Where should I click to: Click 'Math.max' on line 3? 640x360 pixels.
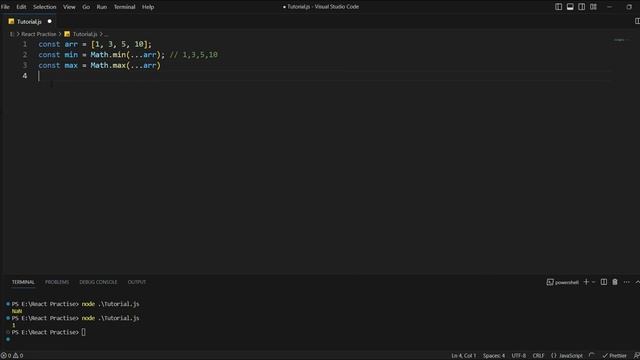(x=108, y=65)
